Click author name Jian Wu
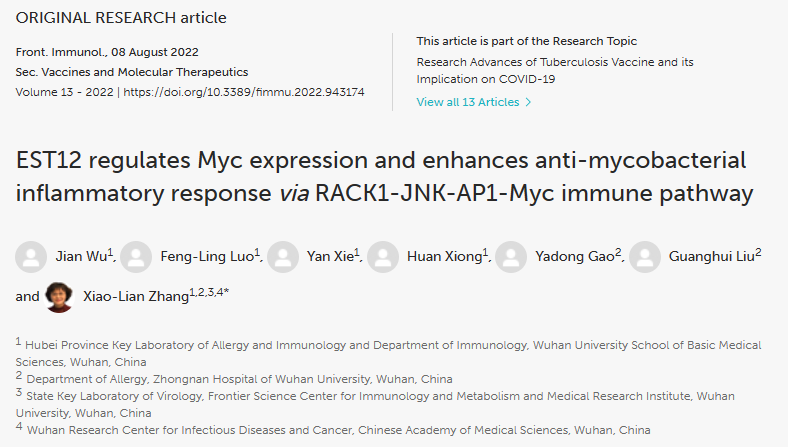The width and height of the screenshot is (788, 447). [81, 256]
